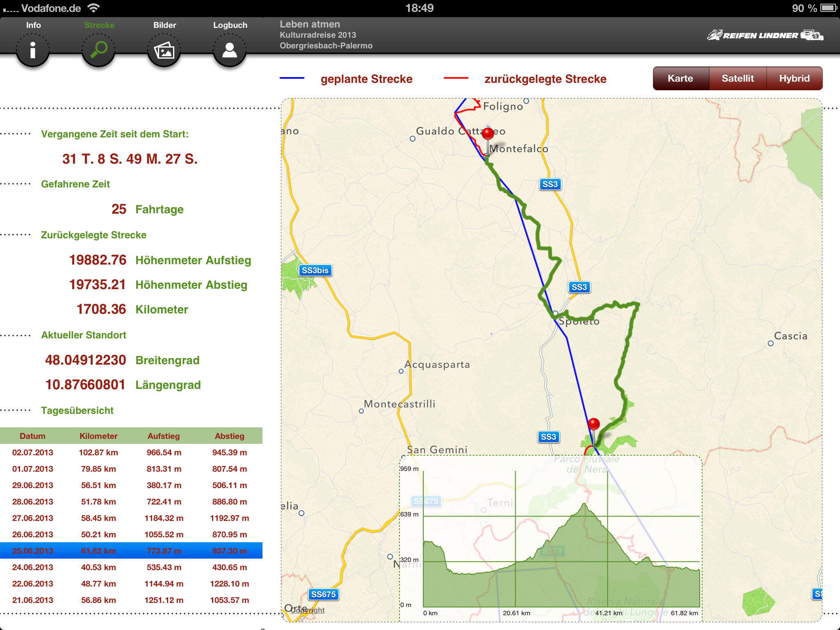
Task: Select the highlighted 25.06.2013 row
Action: [x=131, y=551]
